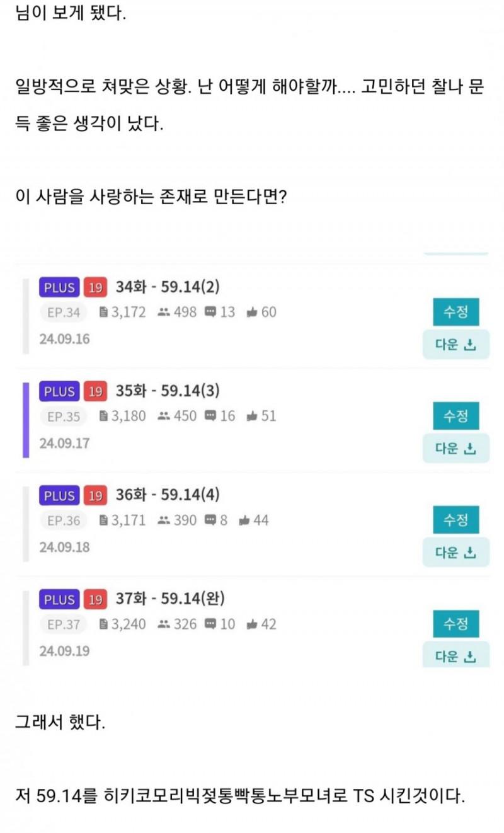The height and width of the screenshot is (833, 504).
Task: Click the comment icon on episode 34
Action: pos(211,312)
